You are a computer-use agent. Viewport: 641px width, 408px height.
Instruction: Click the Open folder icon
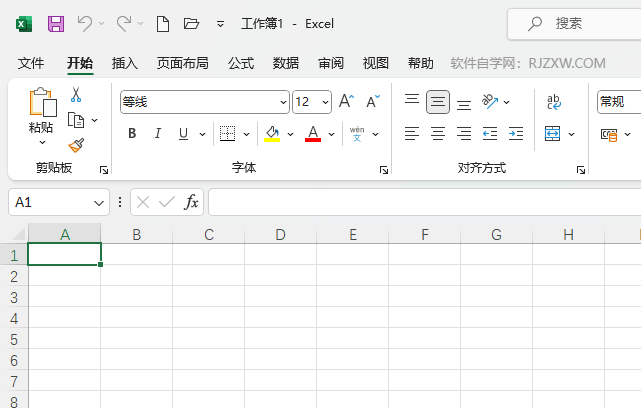191,23
